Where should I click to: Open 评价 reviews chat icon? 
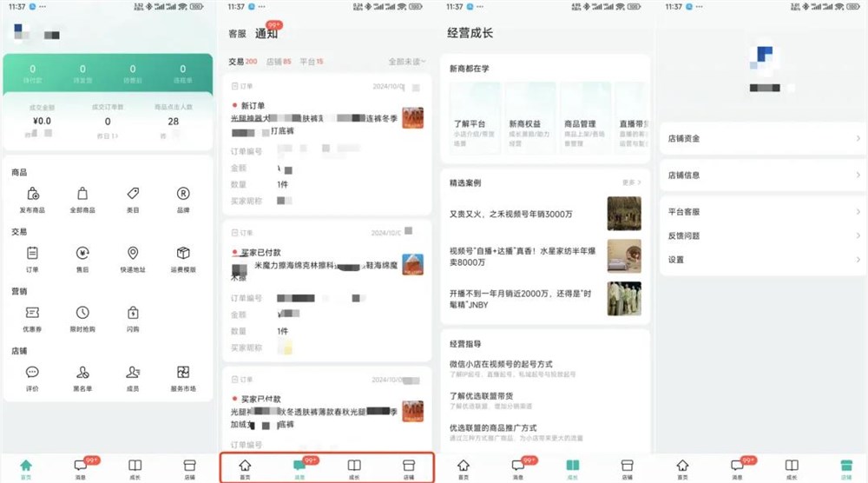33,372
